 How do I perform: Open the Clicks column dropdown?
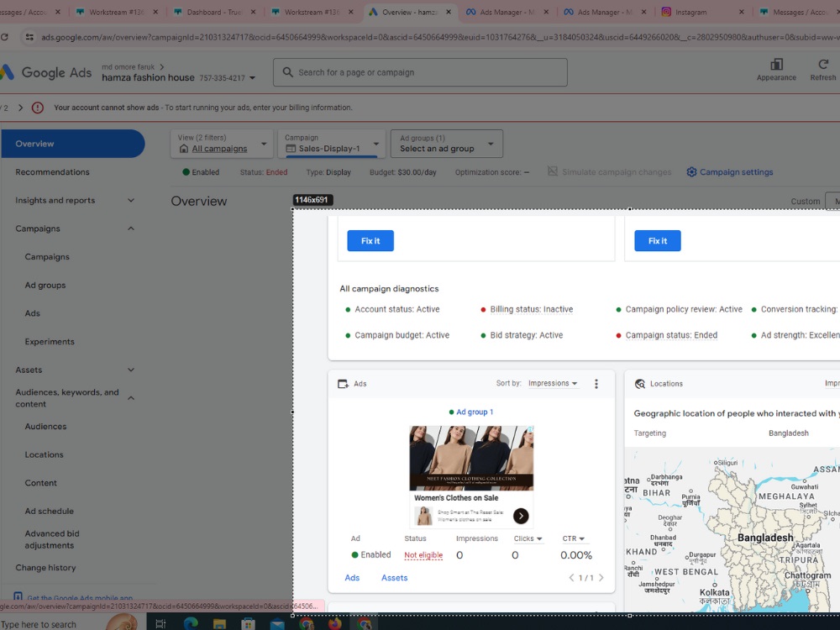coord(528,538)
